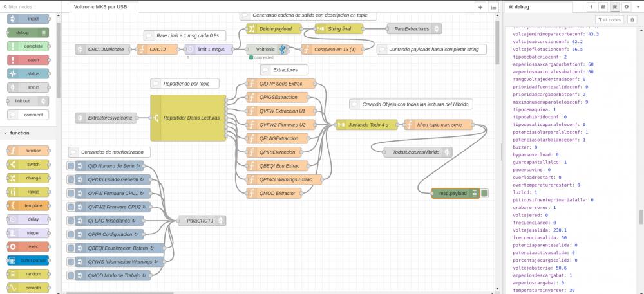Trigger the QPIRI Configuracion inject button

click(x=71, y=235)
